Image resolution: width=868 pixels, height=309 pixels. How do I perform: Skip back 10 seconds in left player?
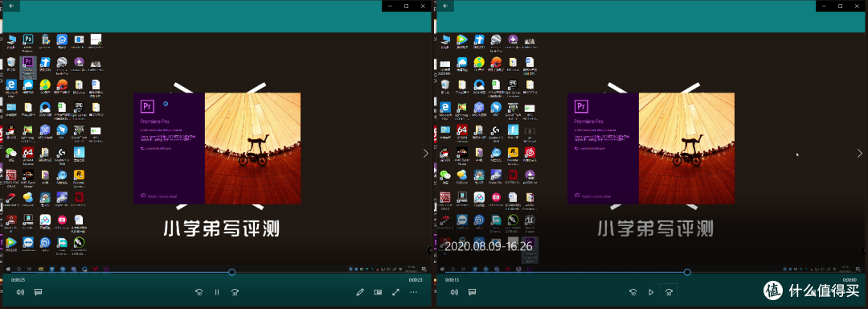tap(199, 292)
